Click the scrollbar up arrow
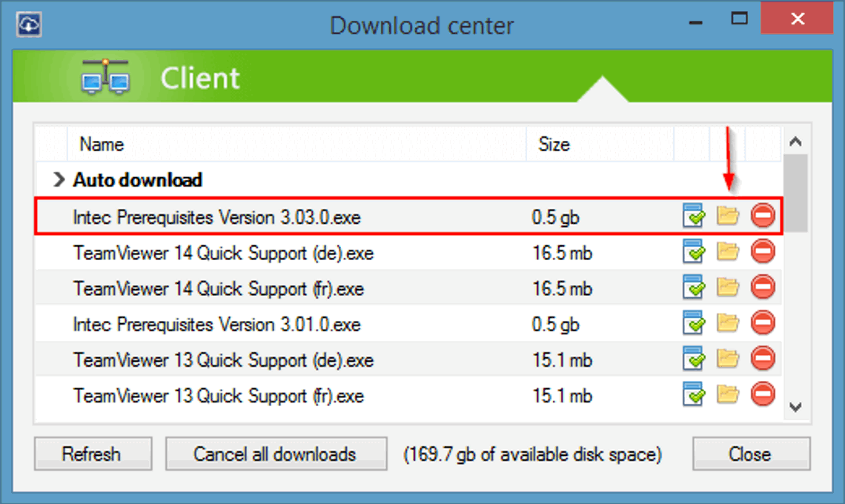 (x=796, y=142)
